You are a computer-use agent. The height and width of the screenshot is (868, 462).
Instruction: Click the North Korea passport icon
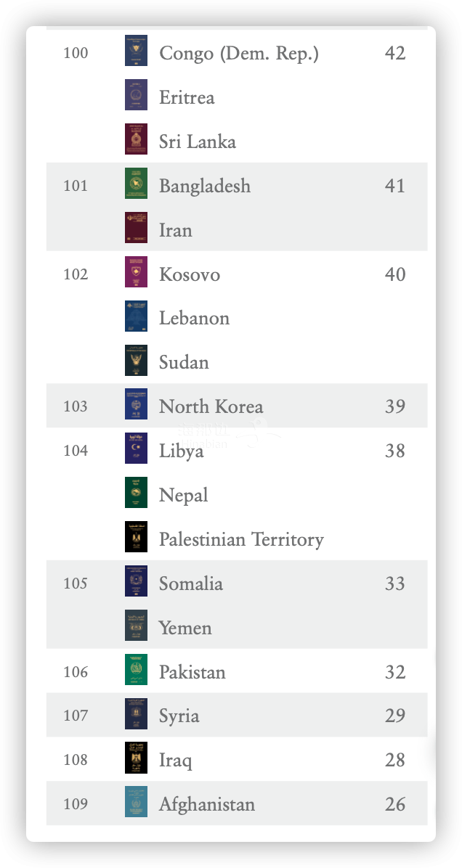pos(136,404)
